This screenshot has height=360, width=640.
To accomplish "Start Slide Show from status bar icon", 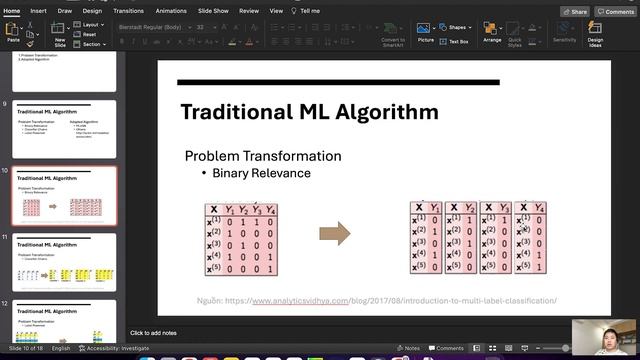I will point(525,348).
